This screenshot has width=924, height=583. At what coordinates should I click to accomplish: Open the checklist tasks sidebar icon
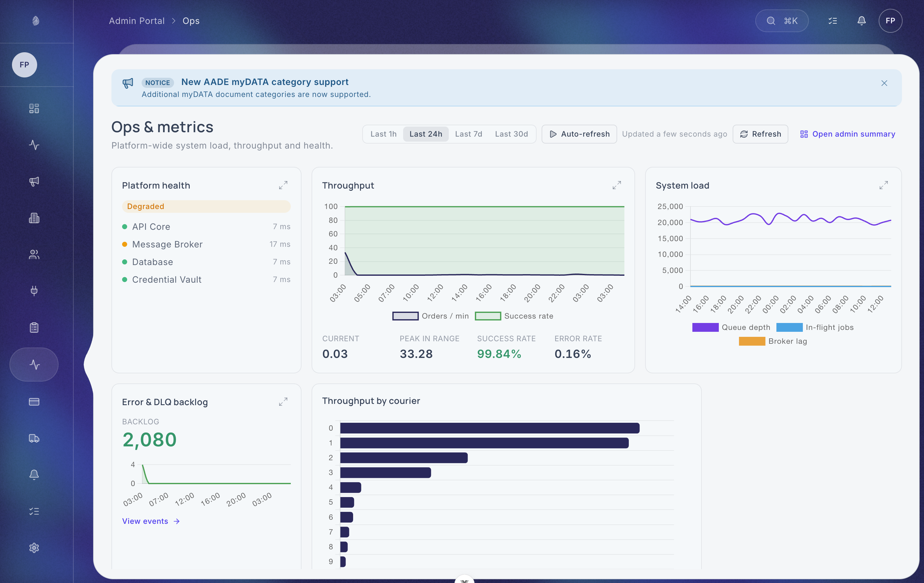pos(34,511)
